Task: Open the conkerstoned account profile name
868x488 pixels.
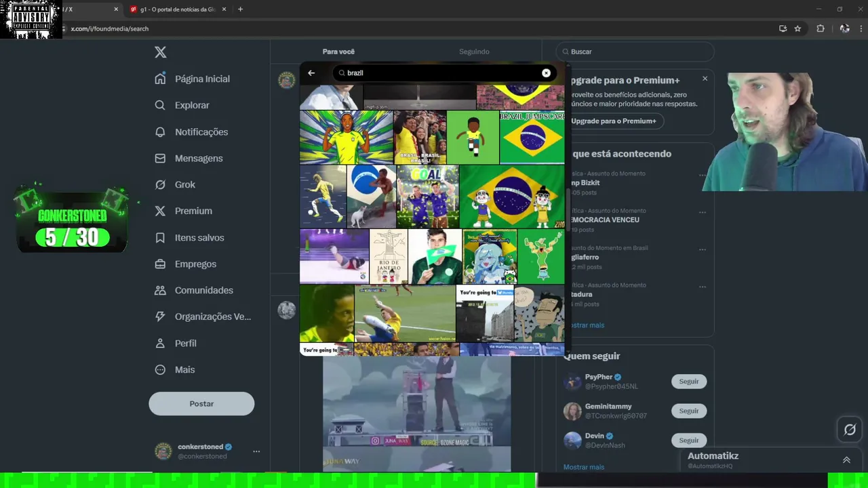Action: click(x=200, y=447)
